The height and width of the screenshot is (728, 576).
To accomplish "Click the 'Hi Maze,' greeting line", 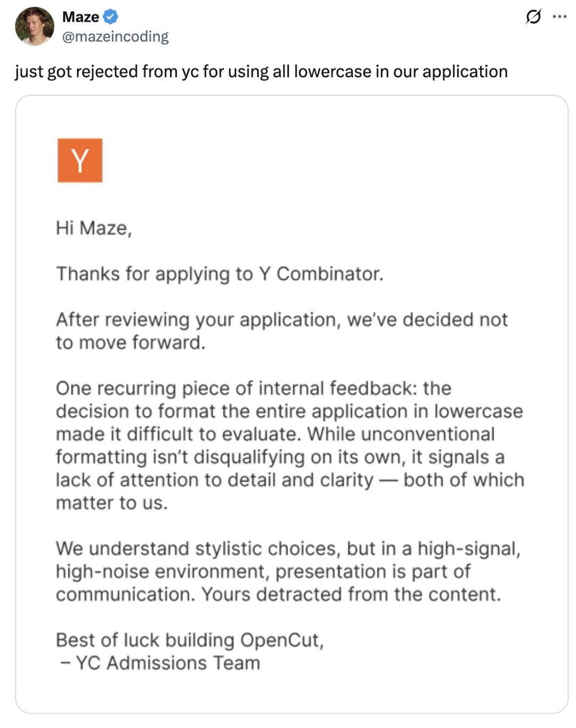I will pyautogui.click(x=94, y=228).
